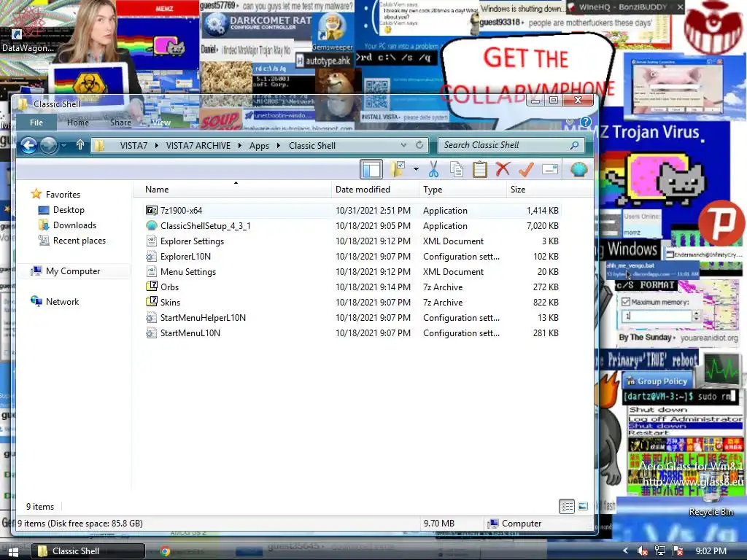Open the folder options dropdown arrow
Viewport: 747px width, 560px height.
coord(416,169)
